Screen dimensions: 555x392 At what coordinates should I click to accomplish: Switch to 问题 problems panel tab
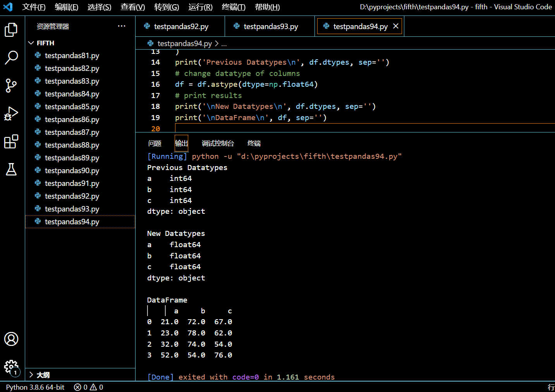point(155,143)
